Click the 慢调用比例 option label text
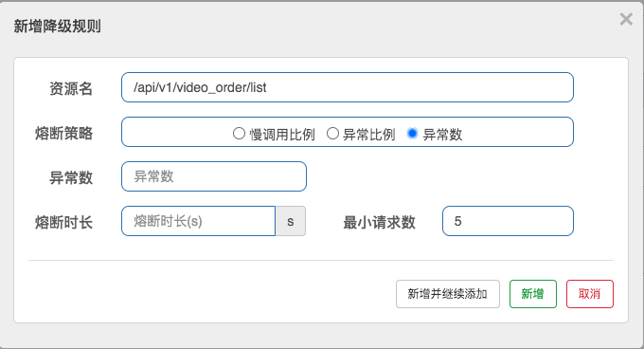This screenshot has width=644, height=349. [282, 135]
